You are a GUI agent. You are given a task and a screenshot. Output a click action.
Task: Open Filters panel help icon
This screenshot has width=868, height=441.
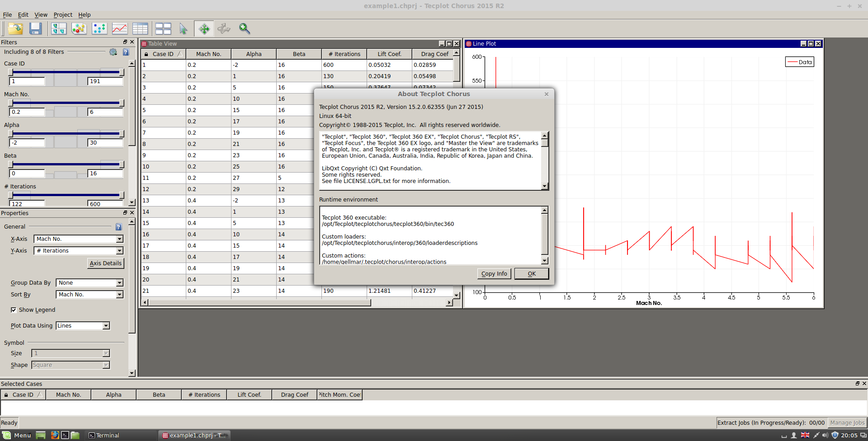[x=126, y=52]
